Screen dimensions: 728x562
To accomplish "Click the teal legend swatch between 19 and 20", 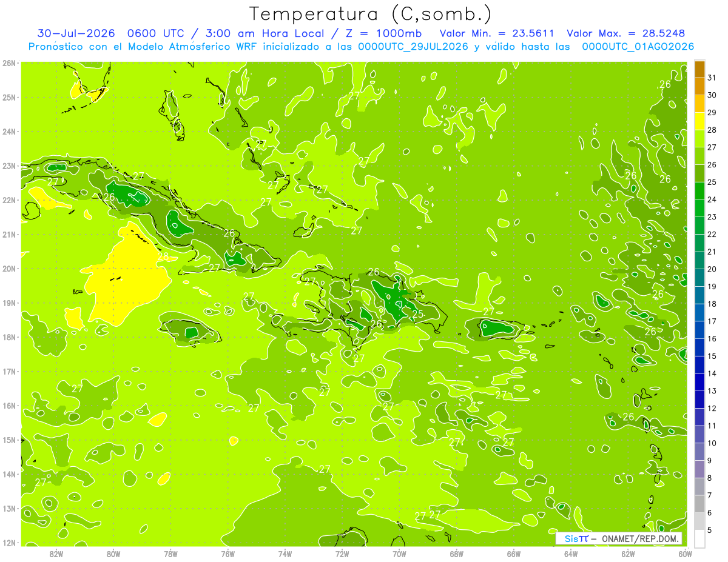I will click(699, 278).
